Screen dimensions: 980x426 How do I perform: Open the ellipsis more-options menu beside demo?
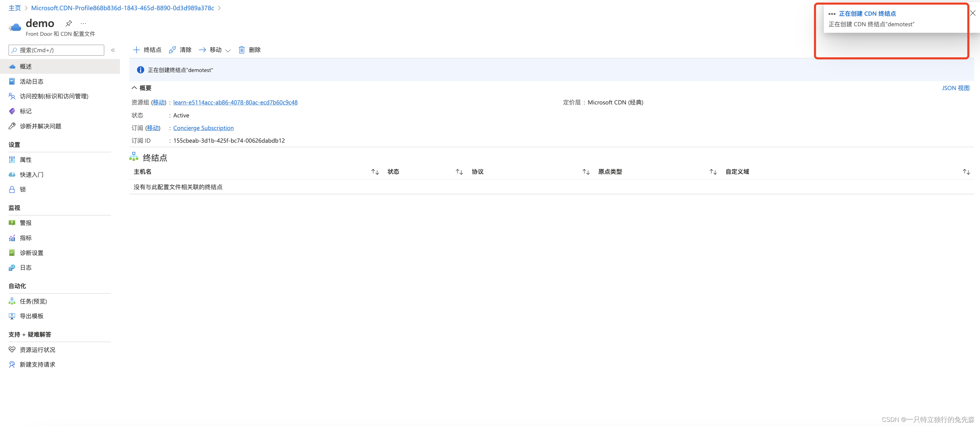(x=83, y=24)
